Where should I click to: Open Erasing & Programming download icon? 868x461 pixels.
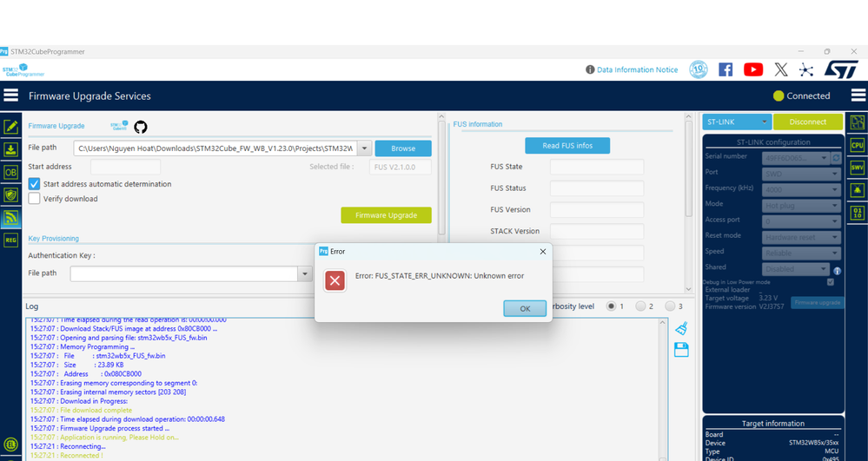point(11,149)
